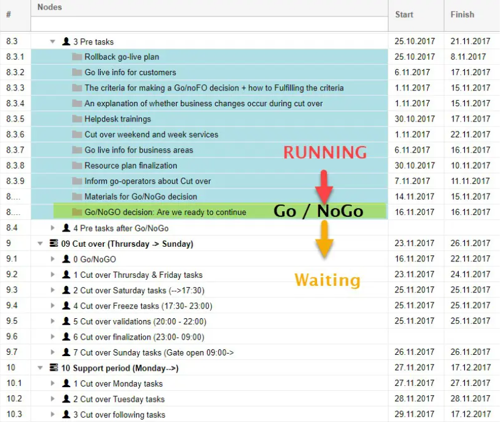504x422 pixels.
Task: Select Cut over weekend and week services
Action: pos(151,134)
